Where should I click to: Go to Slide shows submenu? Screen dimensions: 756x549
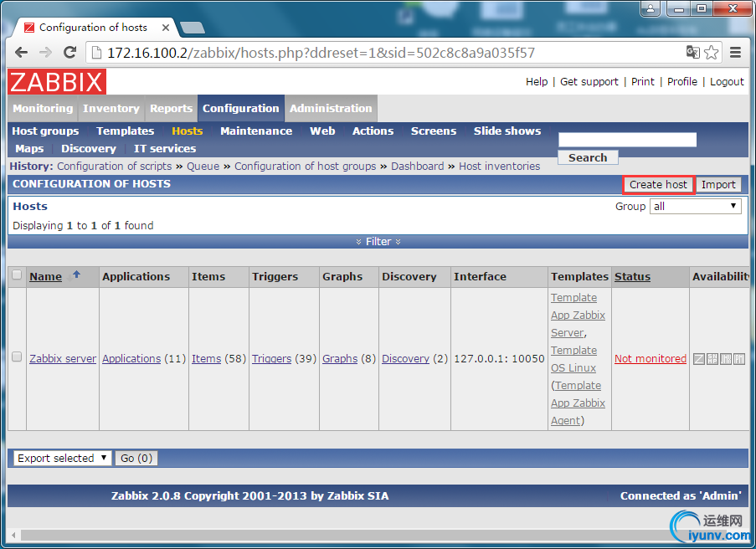[x=507, y=131]
